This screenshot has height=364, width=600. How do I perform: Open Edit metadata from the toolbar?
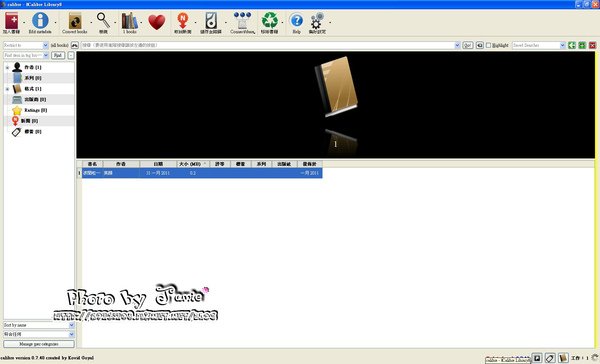(x=40, y=21)
